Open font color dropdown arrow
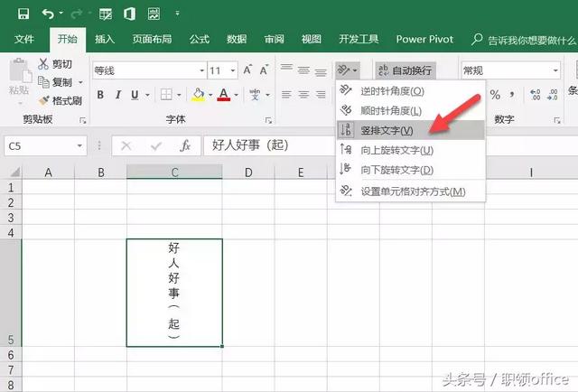Viewport: 578px width, 392px height. [237, 95]
